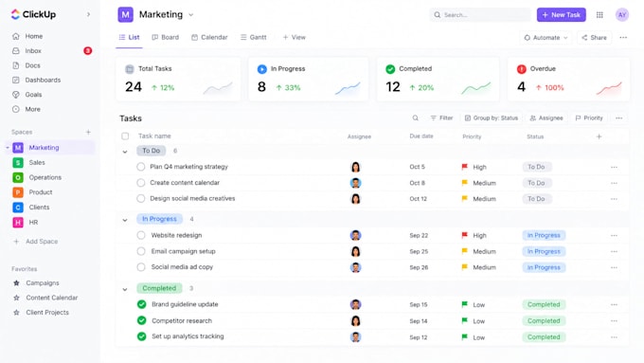
Task: Mark Design social media creatives complete
Action: click(x=141, y=199)
